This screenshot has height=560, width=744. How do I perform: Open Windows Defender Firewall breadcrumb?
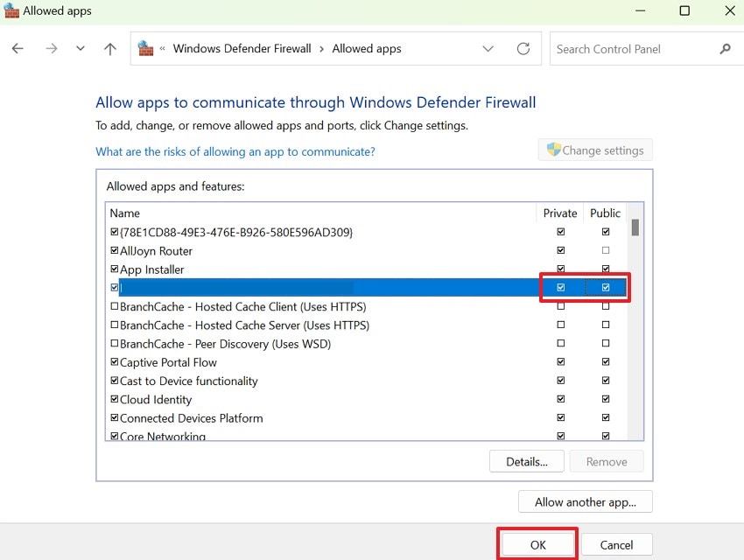pyautogui.click(x=242, y=48)
